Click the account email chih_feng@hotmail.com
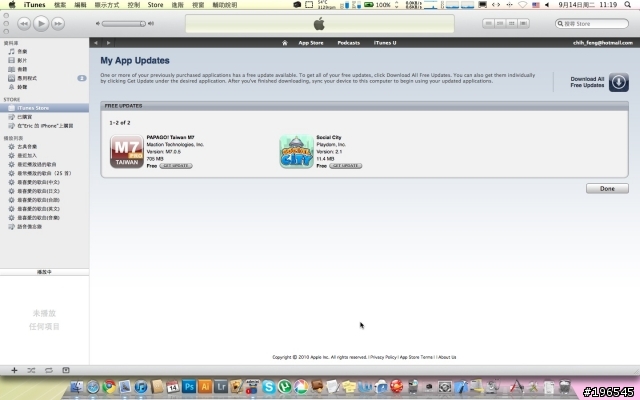This screenshot has width=640, height=400. point(603,43)
